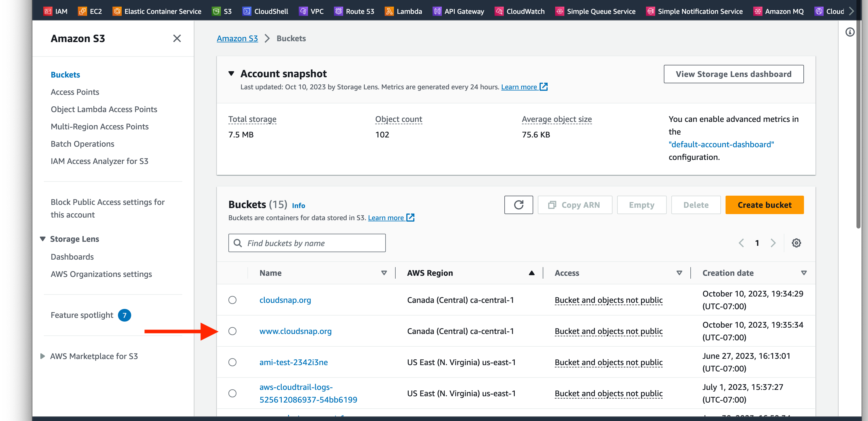Open VPC service shortcut icon

303,11
